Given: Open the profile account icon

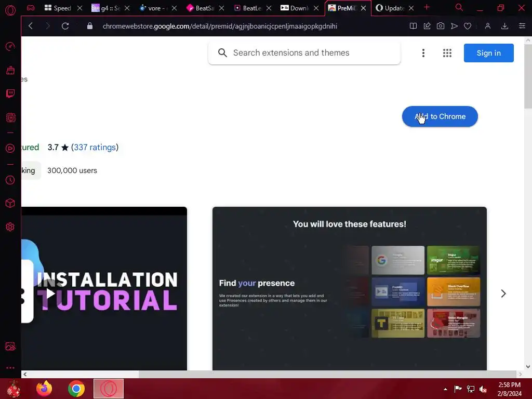Looking at the screenshot, I should [x=488, y=26].
